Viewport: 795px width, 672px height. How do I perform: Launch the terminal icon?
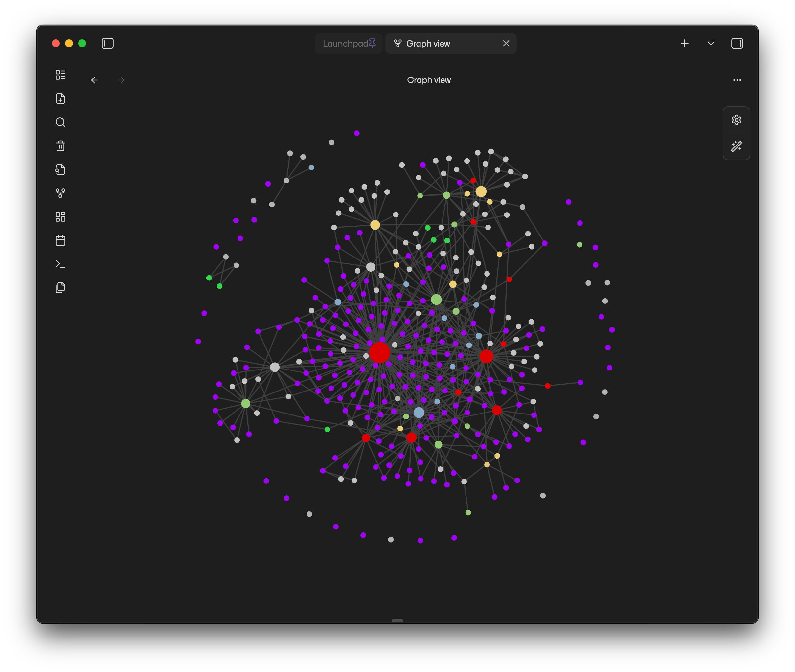60,264
